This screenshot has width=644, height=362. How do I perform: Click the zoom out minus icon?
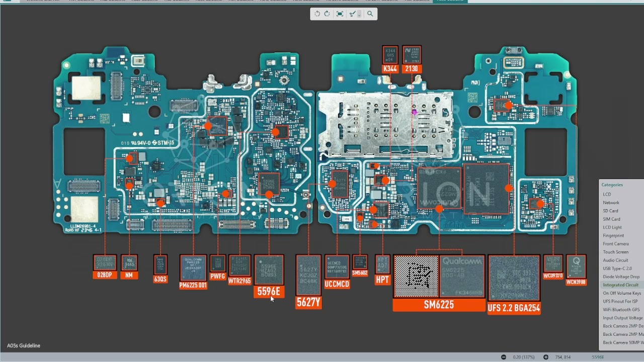[x=504, y=357]
